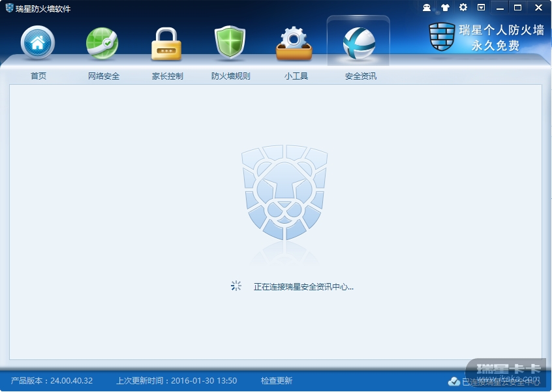552x392 pixels.
Task: Minimize the firewall window
Action: [x=500, y=8]
